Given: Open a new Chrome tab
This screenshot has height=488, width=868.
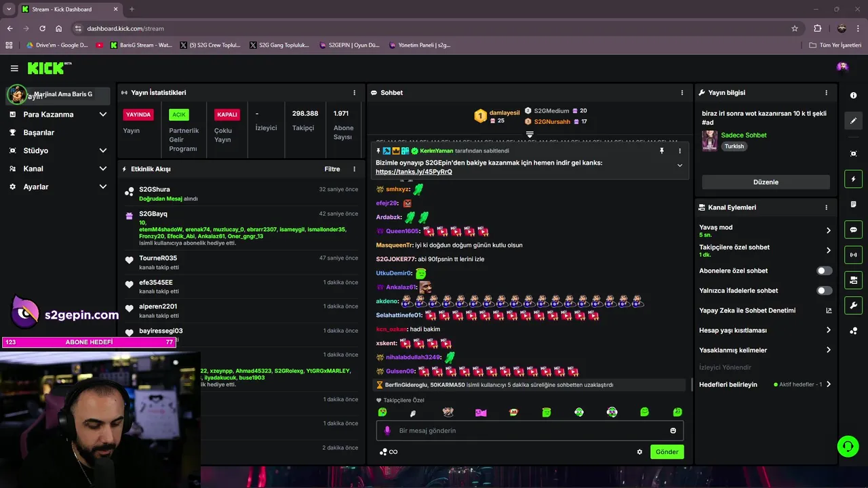Looking at the screenshot, I should click(132, 9).
